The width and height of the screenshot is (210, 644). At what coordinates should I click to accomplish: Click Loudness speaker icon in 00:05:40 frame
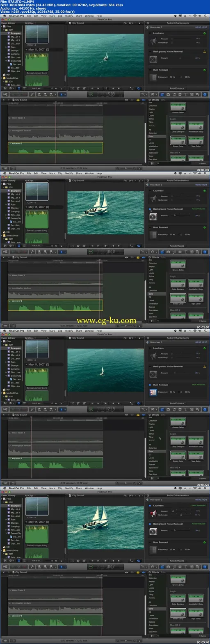pyautogui.click(x=153, y=513)
